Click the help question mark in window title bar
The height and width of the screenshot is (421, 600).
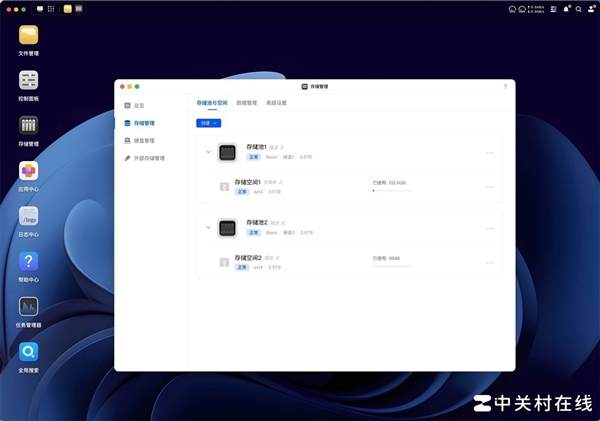coord(504,86)
